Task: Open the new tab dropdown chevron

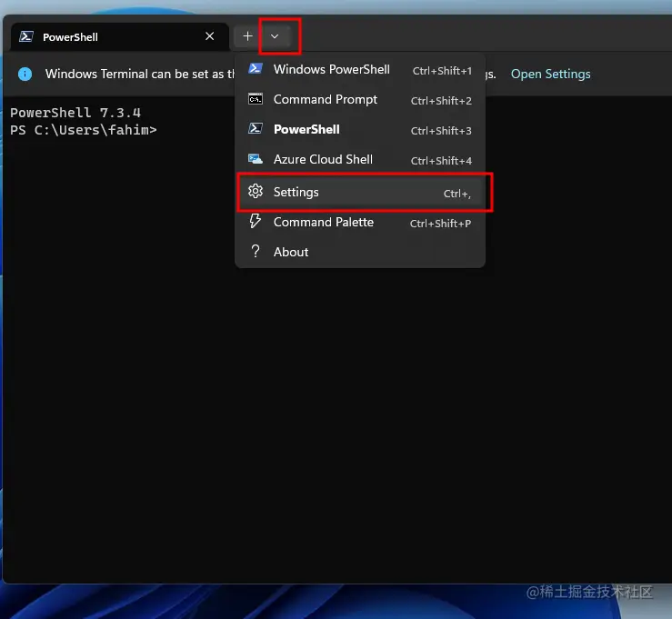Action: coord(275,36)
